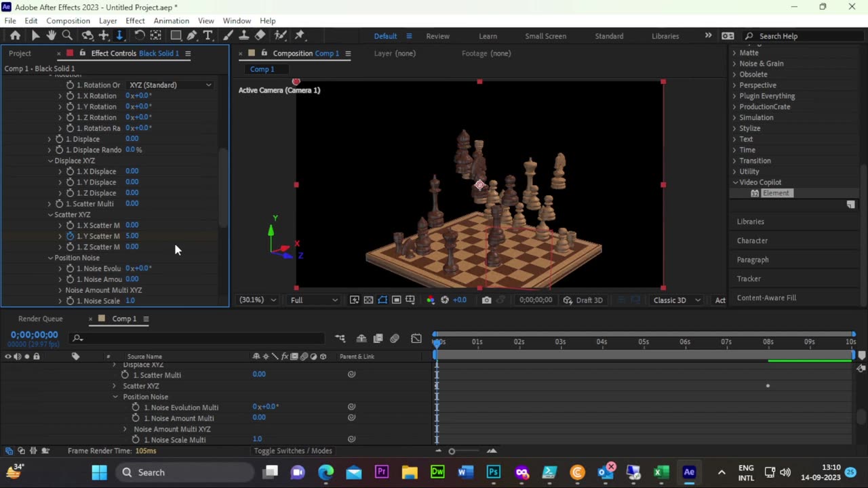Open the graph editor in timeline

pyautogui.click(x=416, y=338)
